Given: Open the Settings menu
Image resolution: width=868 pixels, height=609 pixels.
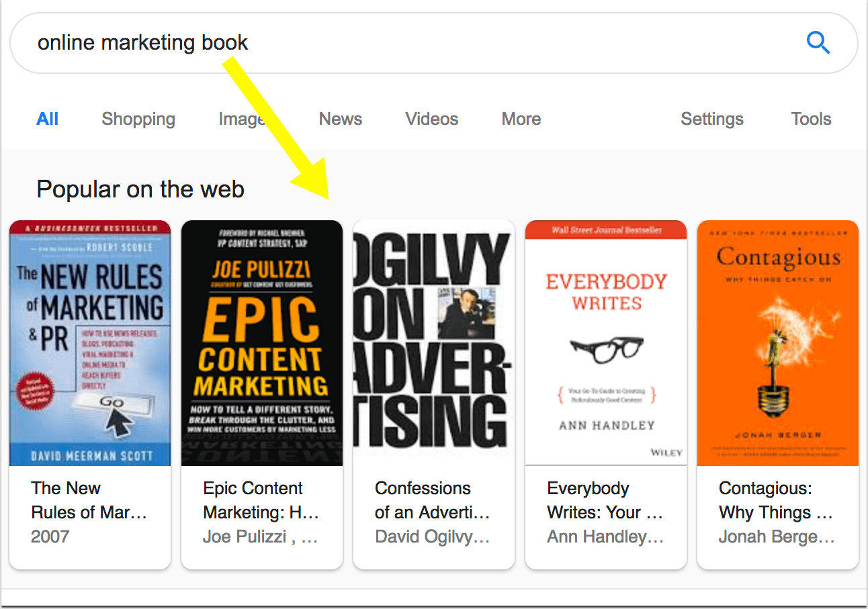Looking at the screenshot, I should [x=712, y=119].
